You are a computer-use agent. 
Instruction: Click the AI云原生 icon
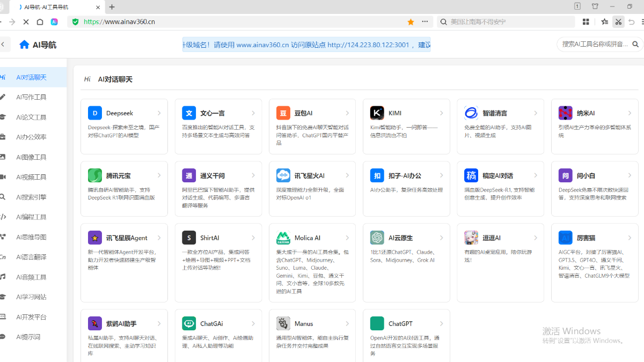pyautogui.click(x=377, y=238)
